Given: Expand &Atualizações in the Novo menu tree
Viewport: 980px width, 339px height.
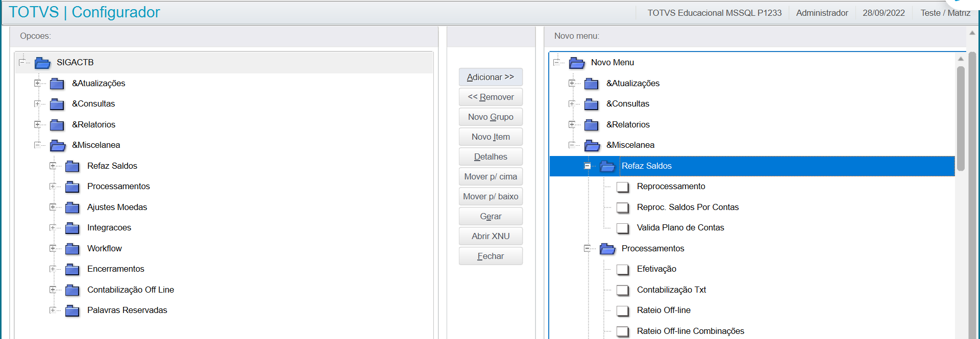Looking at the screenshot, I should click(572, 83).
